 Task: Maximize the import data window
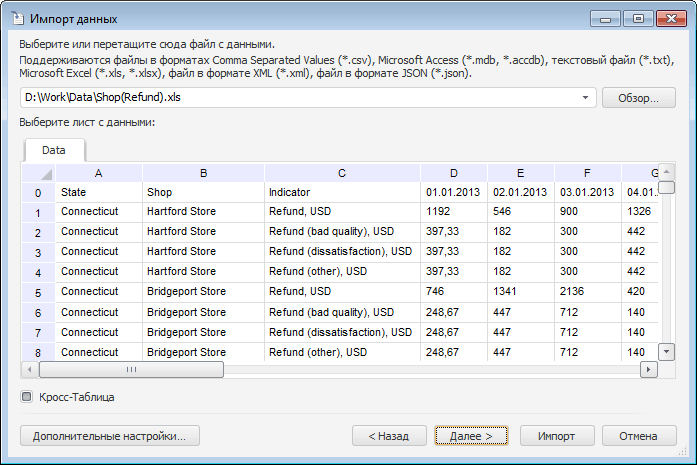click(x=638, y=18)
